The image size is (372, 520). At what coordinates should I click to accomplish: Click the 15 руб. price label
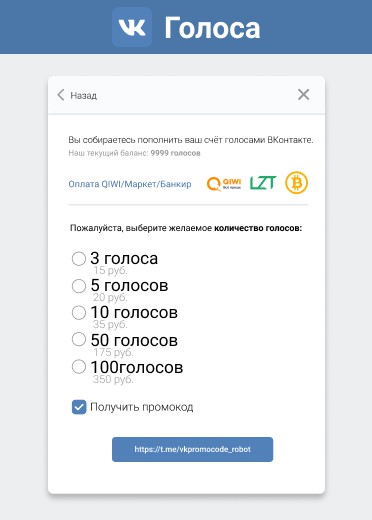coord(110,270)
